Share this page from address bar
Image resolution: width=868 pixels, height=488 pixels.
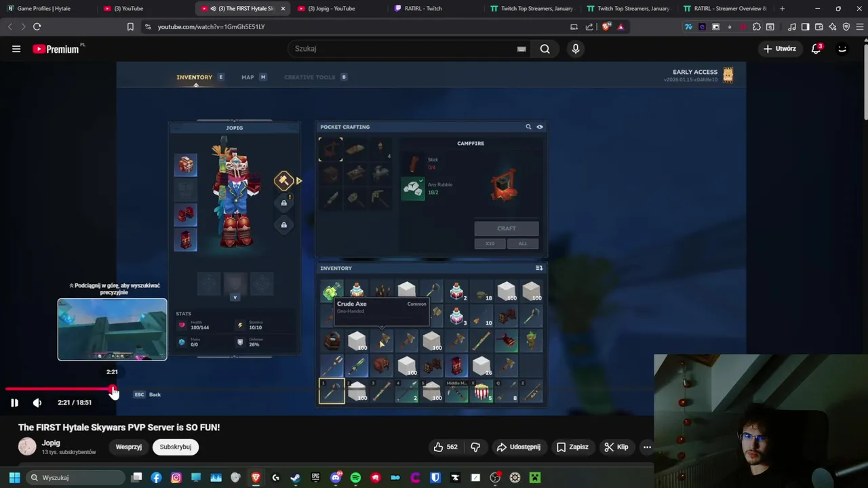coord(589,26)
